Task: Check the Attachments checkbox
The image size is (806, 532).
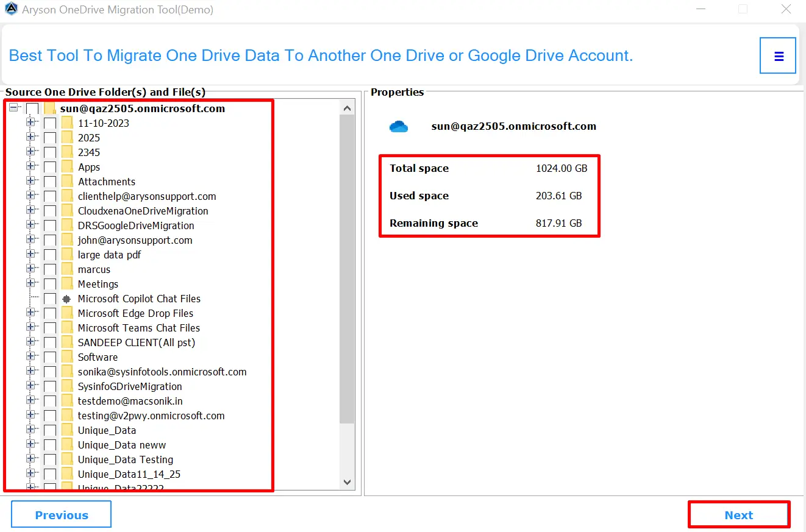Action: tap(49, 181)
